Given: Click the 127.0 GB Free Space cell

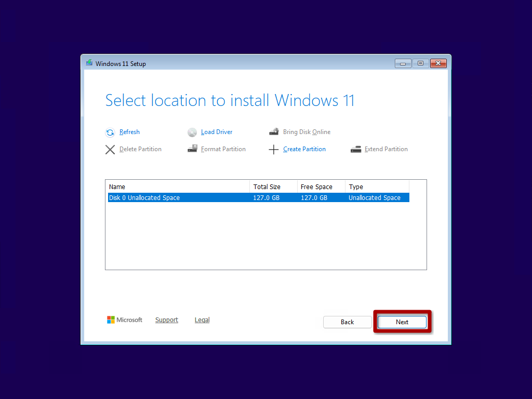Looking at the screenshot, I should [314, 198].
